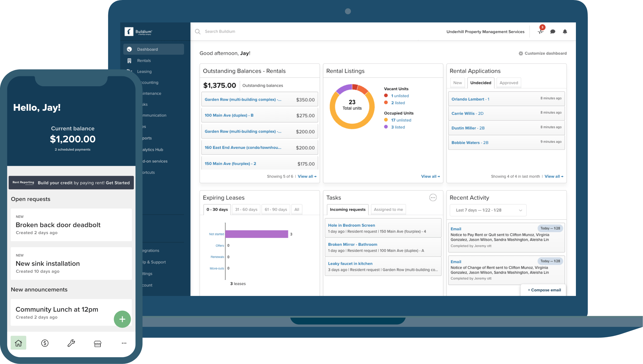The height and width of the screenshot is (364, 643).
Task: Open the Tasks panel options ellipsis
Action: point(433,197)
